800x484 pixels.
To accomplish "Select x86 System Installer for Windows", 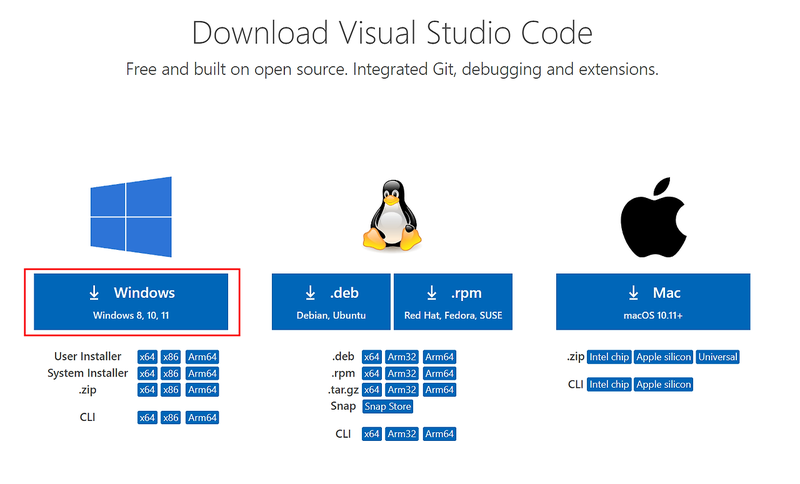I will [171, 373].
